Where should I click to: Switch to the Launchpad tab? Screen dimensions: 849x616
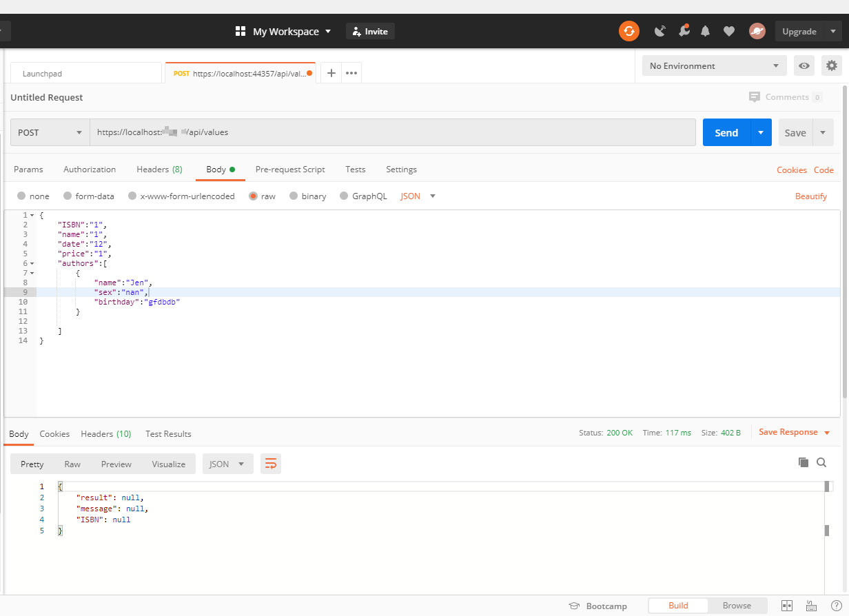(x=86, y=73)
